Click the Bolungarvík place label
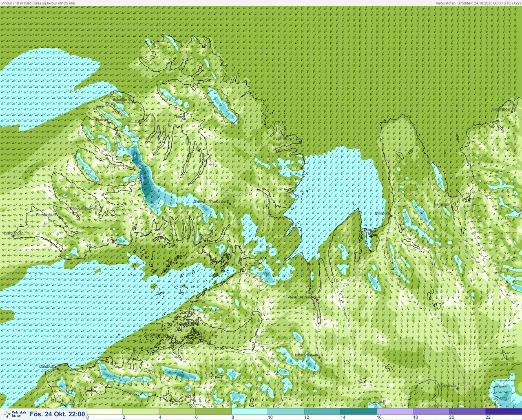The height and width of the screenshot is (420, 522). 122,99
